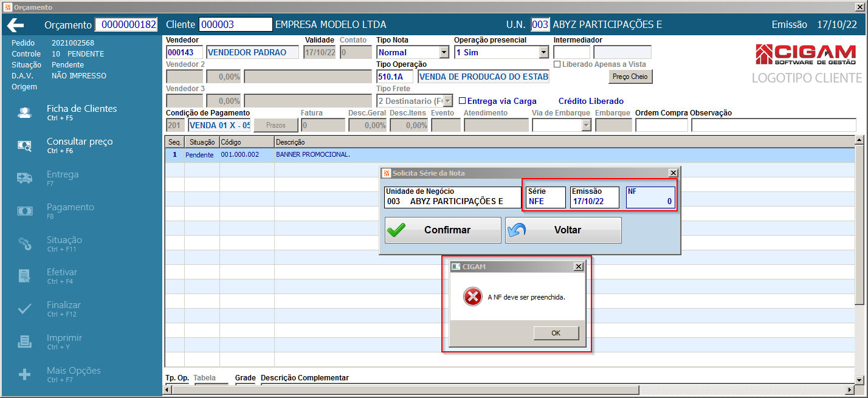
Task: Click the Crédito Liberado text
Action: click(x=591, y=101)
